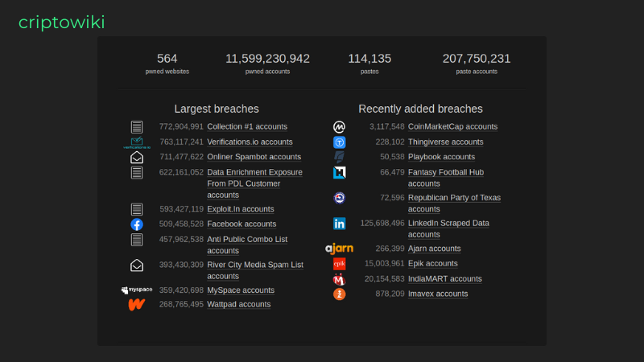Open Collection #1 accounts link
Viewport: 644px width, 362px height.
point(246,126)
